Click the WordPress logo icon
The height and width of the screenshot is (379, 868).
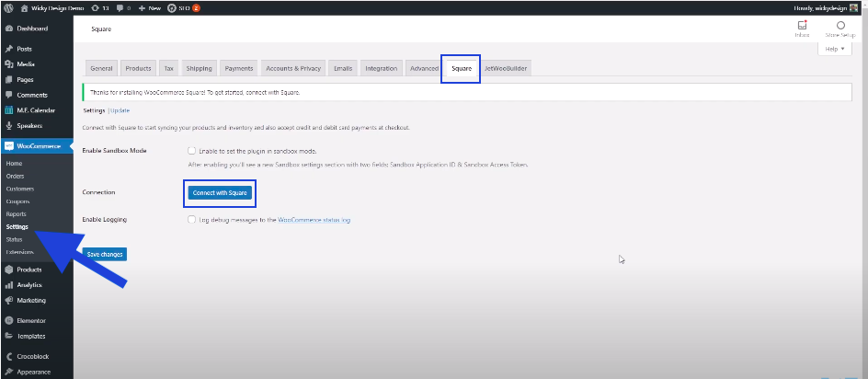[x=8, y=7]
